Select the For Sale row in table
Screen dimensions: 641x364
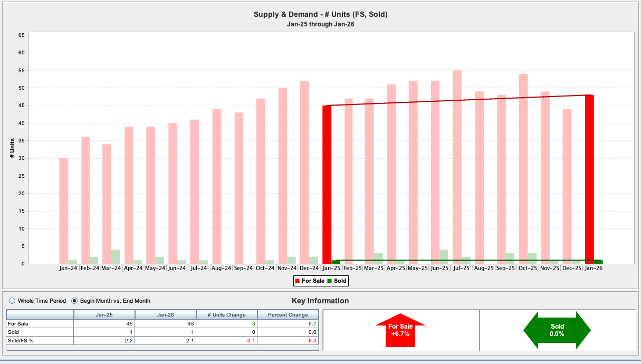[x=40, y=324]
